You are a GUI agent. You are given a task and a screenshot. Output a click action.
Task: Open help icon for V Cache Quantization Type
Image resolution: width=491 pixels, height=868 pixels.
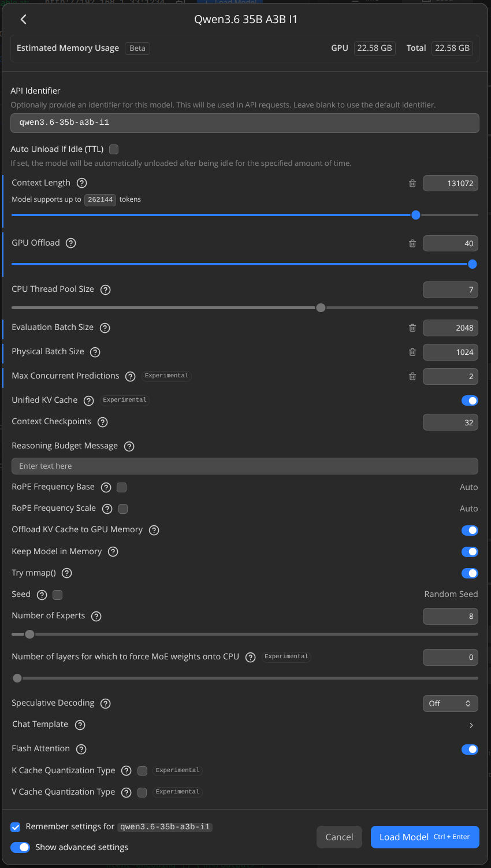pos(127,792)
